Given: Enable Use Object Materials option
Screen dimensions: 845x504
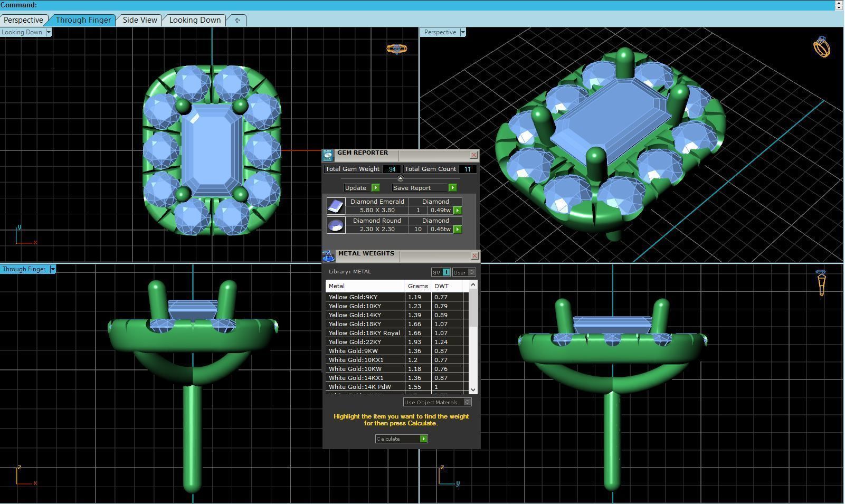Looking at the screenshot, I should (437, 402).
